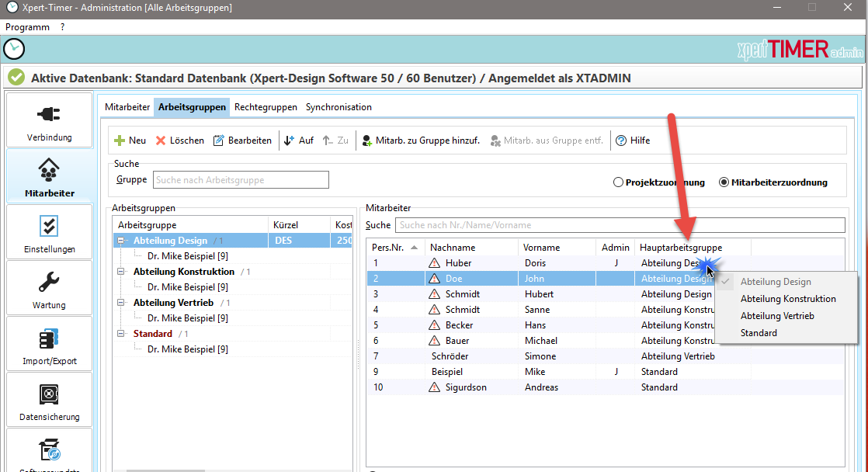
Task: Click the Bearbeiten toolbar button
Action: click(242, 141)
